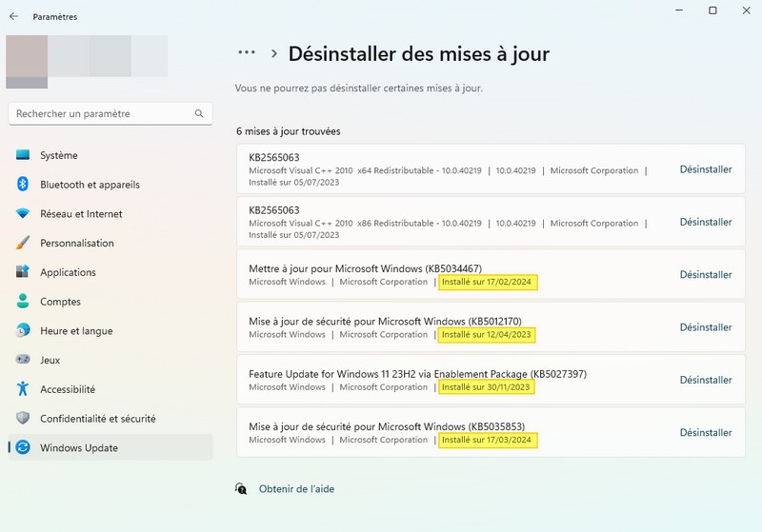The image size is (762, 532).
Task: Click the Personnalisation paintbrush icon
Action: [23, 244]
